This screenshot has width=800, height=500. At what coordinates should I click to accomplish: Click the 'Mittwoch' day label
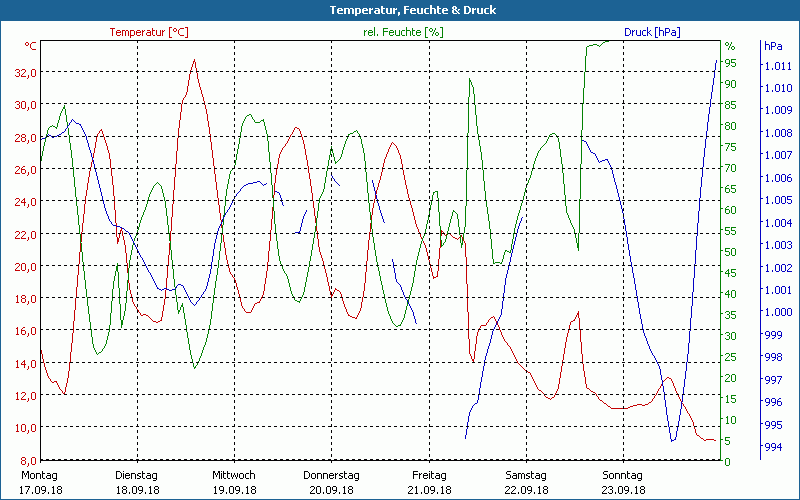point(234,475)
